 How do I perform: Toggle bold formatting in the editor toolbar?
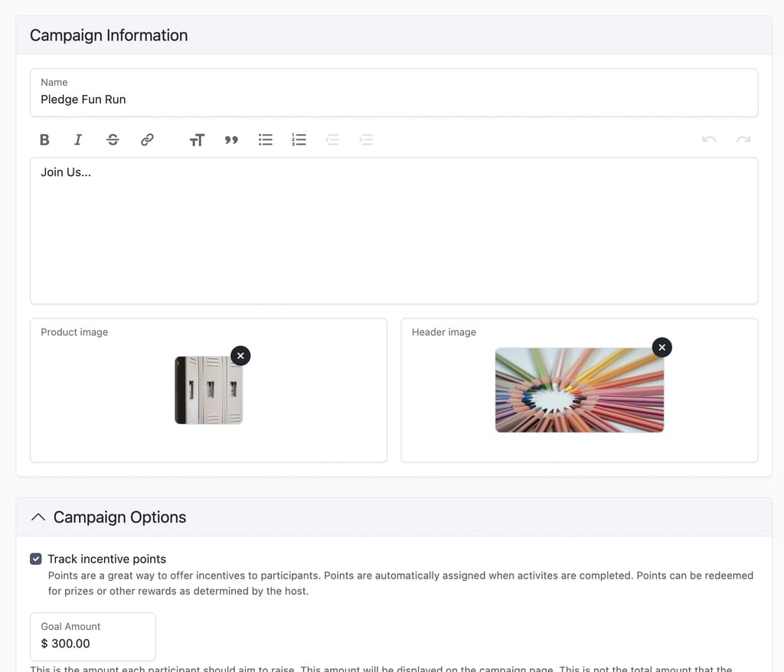44,139
